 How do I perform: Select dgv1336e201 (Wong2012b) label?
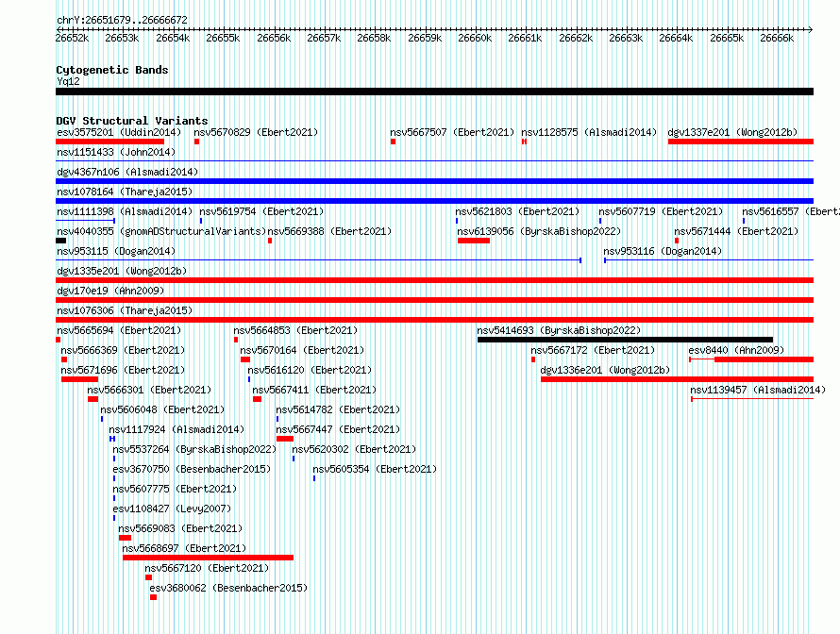coord(605,370)
